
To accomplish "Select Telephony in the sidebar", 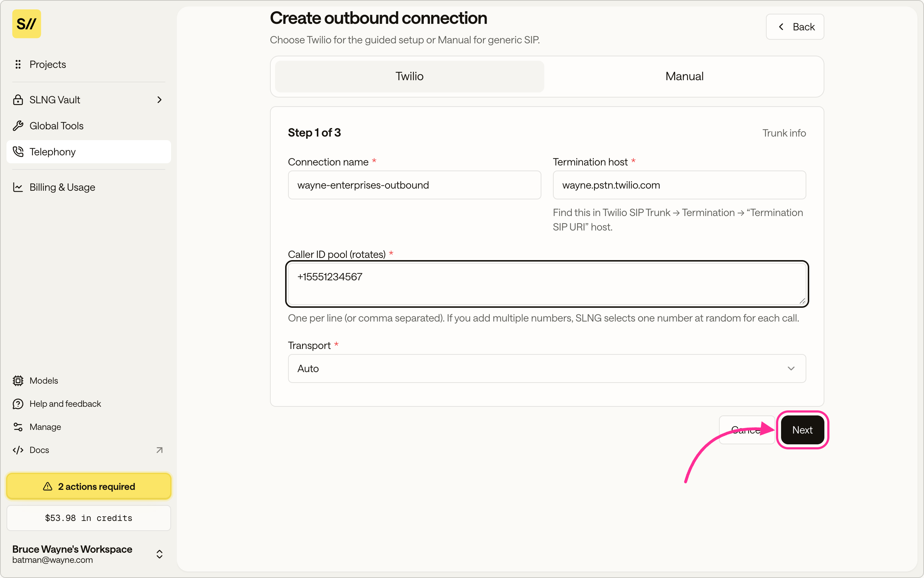I will [x=89, y=152].
